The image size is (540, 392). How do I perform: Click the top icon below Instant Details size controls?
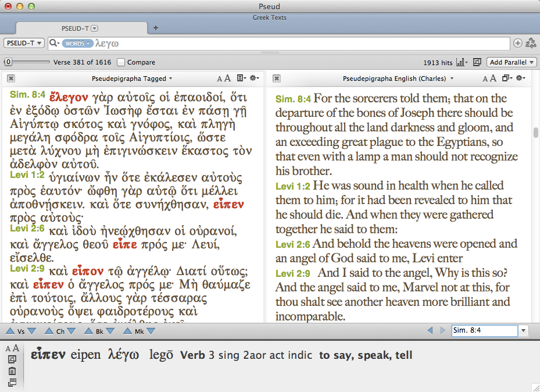pyautogui.click(x=12, y=359)
